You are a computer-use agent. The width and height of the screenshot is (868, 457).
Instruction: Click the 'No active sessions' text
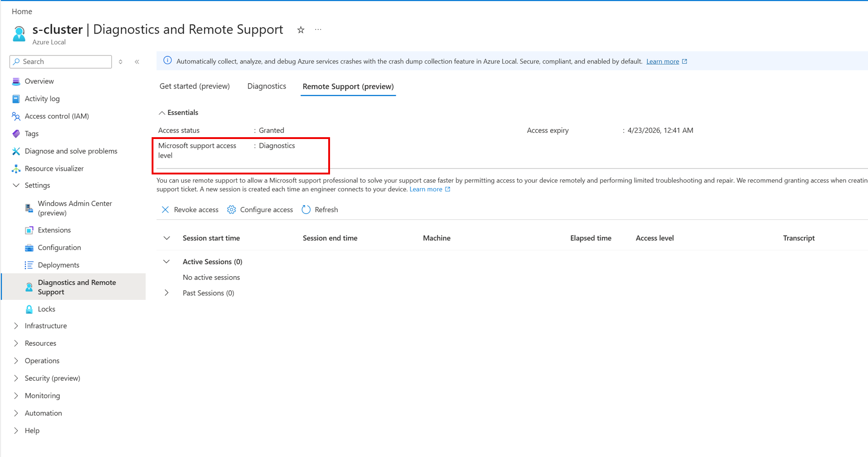(212, 278)
